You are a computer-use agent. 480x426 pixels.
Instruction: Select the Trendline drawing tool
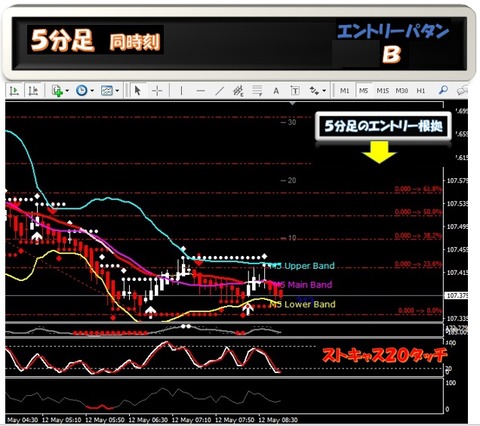click(220, 91)
